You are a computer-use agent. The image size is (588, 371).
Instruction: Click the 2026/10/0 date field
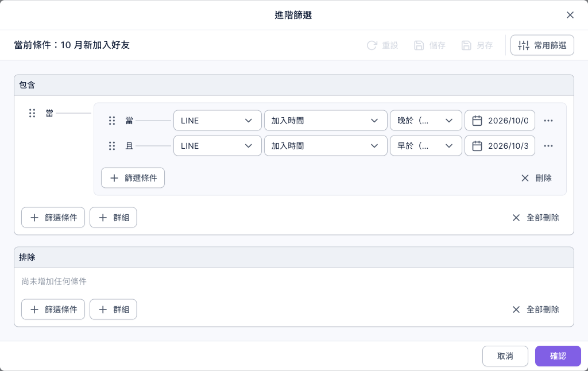click(500, 121)
